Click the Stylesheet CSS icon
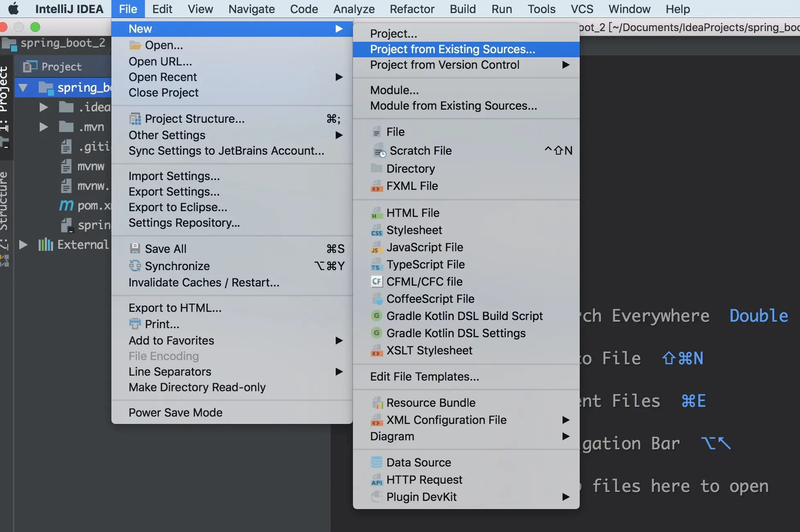The width and height of the screenshot is (800, 532). click(376, 230)
